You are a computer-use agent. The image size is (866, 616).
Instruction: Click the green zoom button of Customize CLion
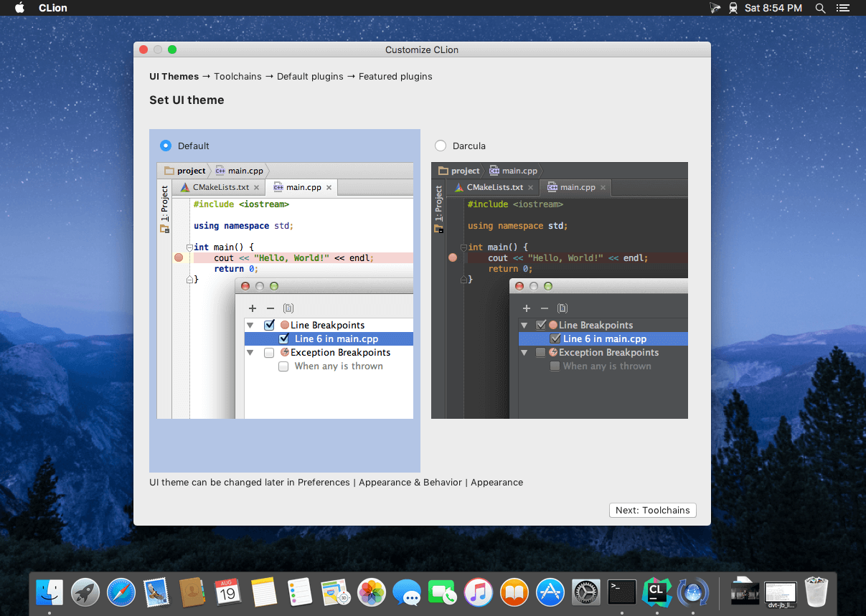(172, 49)
